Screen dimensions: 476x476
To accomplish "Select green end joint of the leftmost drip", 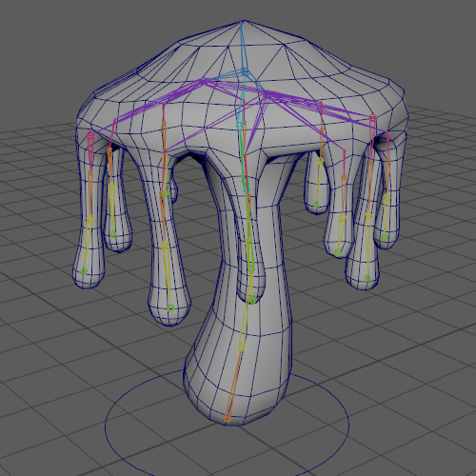I will click(x=84, y=271).
